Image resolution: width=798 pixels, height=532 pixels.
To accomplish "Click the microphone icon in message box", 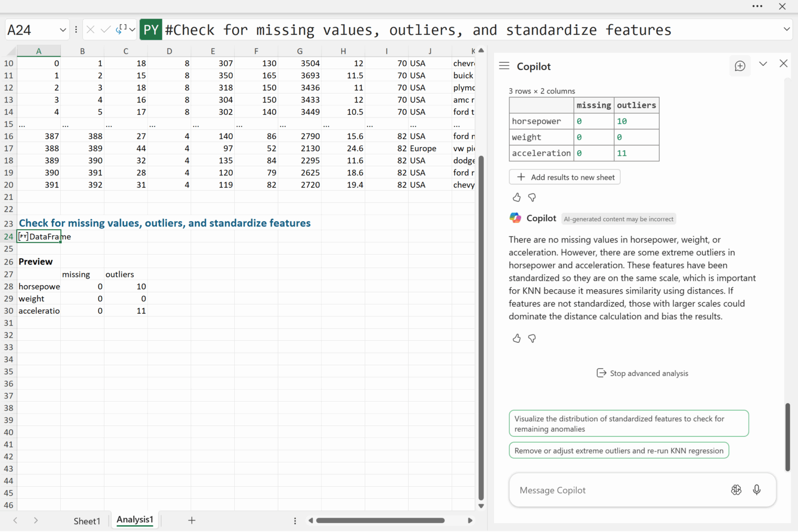I will (756, 490).
